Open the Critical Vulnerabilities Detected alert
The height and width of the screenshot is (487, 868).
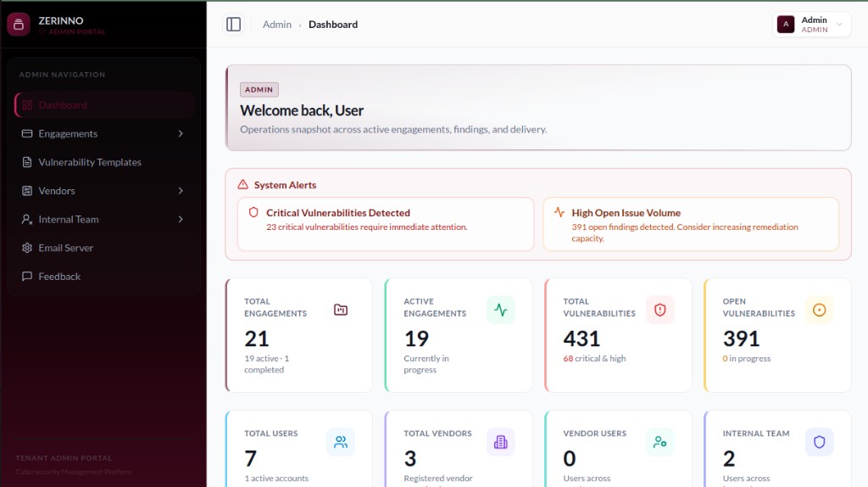386,224
